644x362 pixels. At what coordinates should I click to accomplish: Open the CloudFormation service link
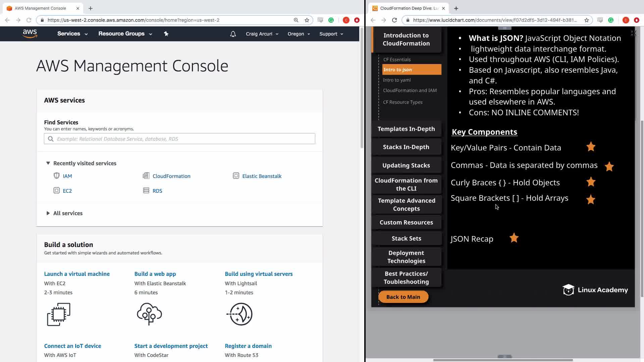pos(171,176)
